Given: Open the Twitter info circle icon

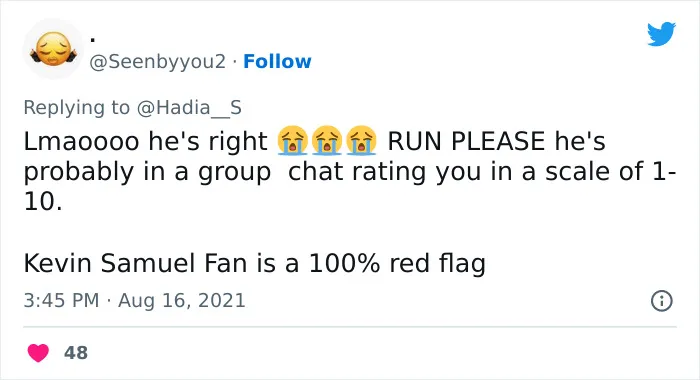Looking at the screenshot, I should [x=662, y=301].
